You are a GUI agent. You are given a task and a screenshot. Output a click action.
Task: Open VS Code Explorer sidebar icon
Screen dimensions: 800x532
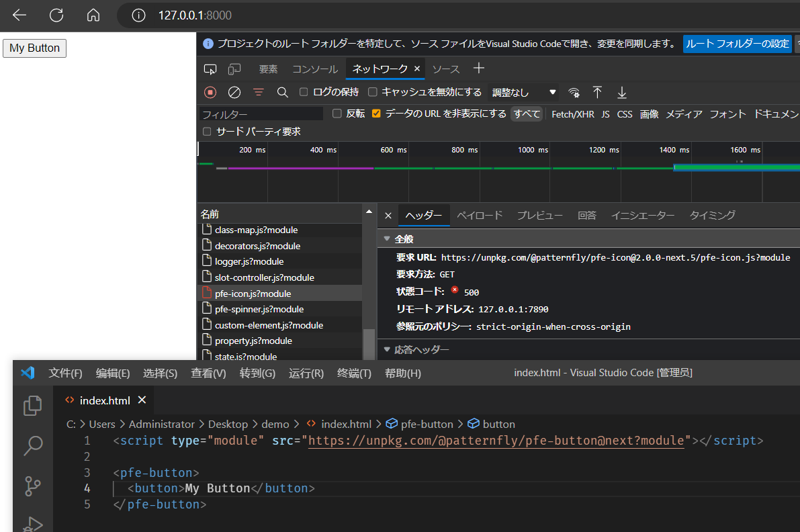33,406
